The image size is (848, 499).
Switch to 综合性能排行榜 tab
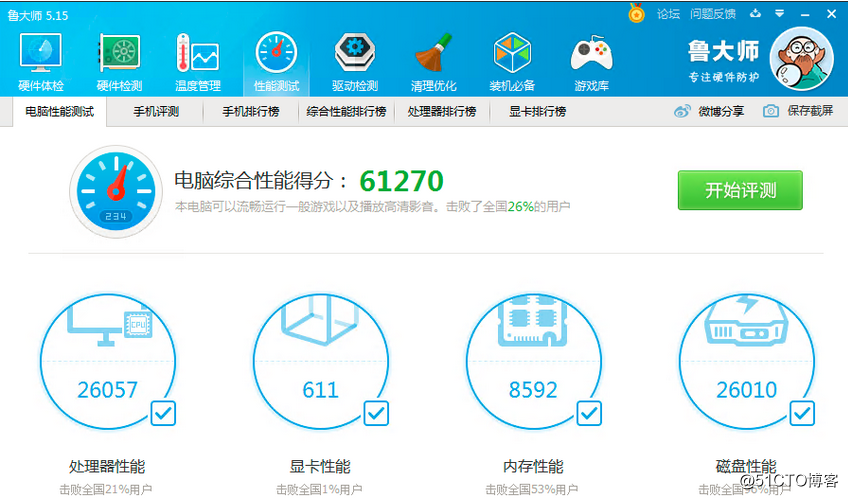coord(347,112)
